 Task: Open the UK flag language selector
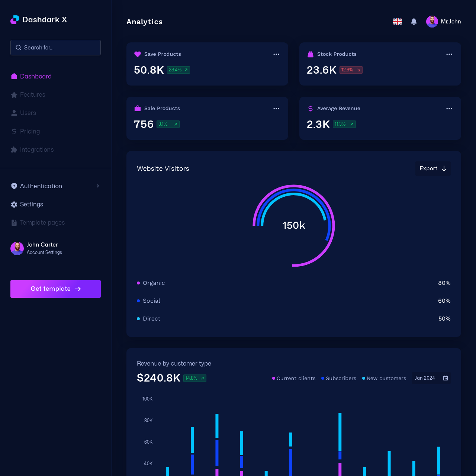(398, 22)
